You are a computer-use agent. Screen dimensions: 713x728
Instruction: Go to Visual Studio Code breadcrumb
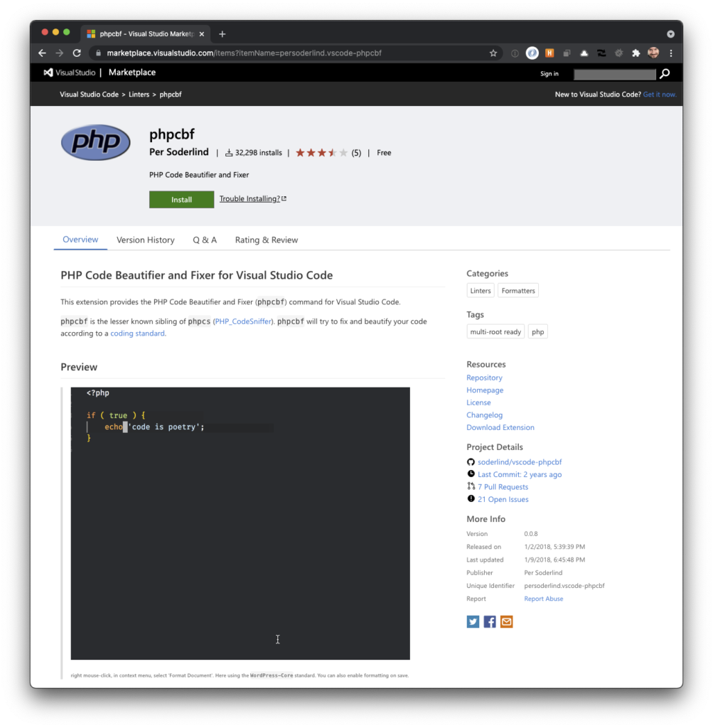[x=89, y=95]
